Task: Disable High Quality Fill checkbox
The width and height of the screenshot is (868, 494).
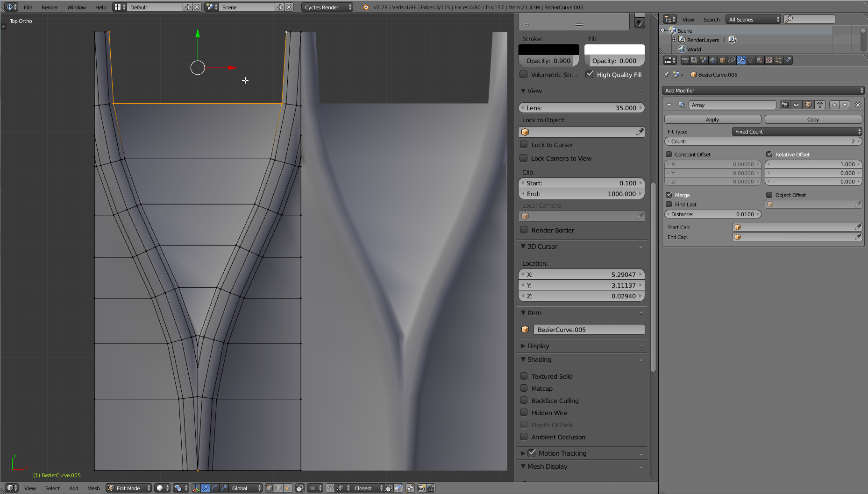Action: pos(590,74)
